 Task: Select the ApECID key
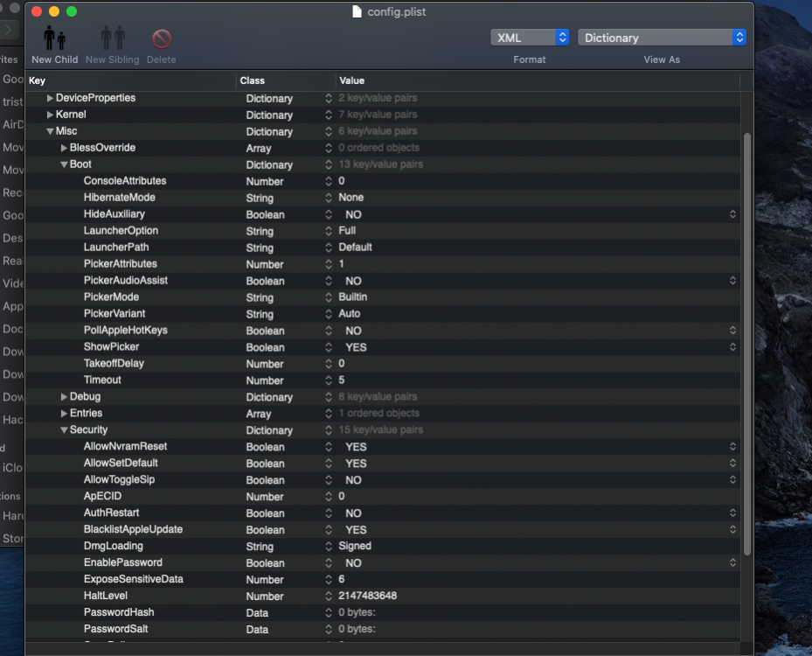coord(102,496)
